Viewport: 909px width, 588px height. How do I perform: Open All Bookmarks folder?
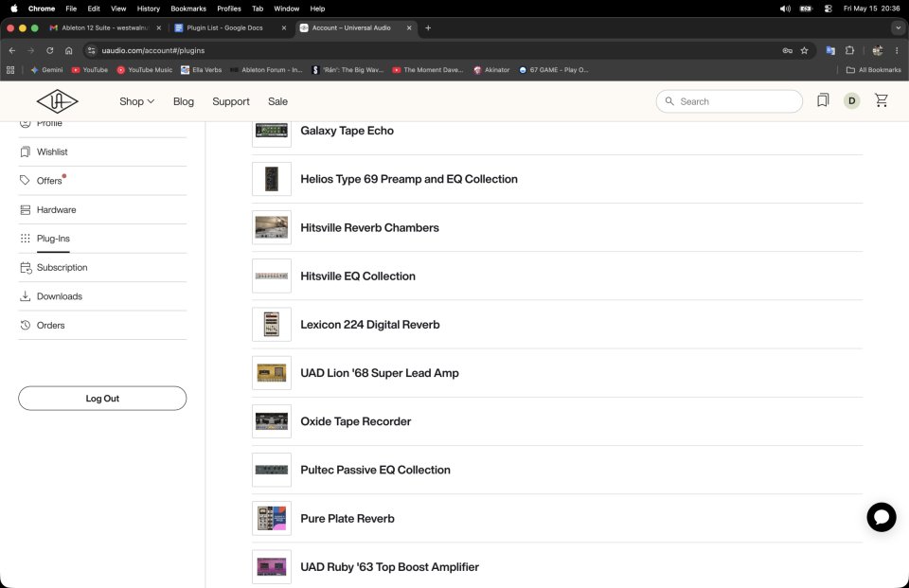pyautogui.click(x=874, y=69)
